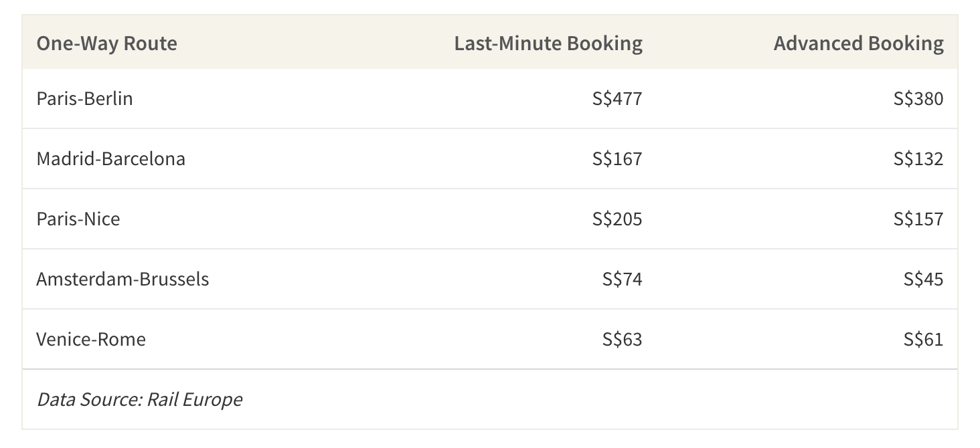Viewport: 980px width, 448px height.
Task: Click the S$167 Madrid-Barcelona last-minute price
Action: tap(617, 158)
